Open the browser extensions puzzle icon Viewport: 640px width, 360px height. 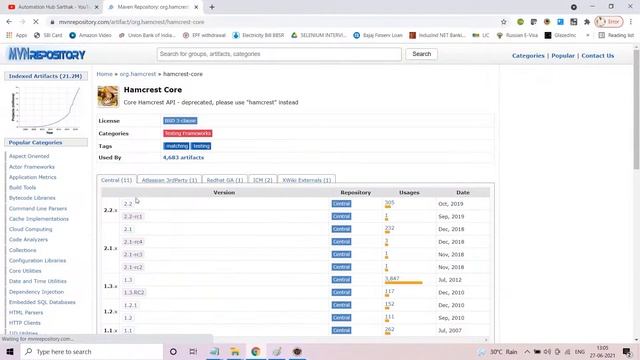(x=587, y=22)
